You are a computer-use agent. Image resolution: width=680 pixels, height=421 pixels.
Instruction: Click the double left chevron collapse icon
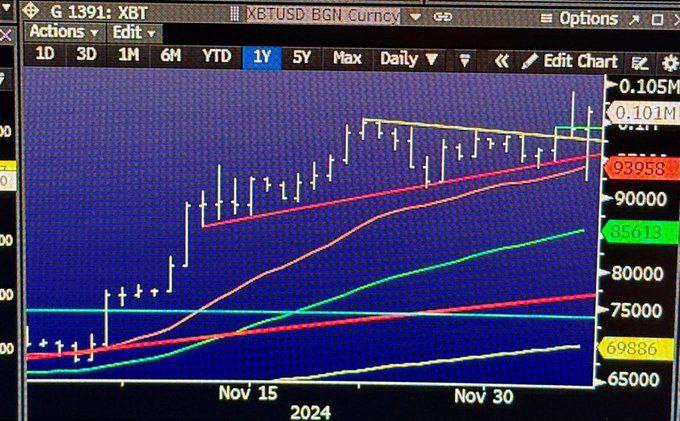[501, 60]
